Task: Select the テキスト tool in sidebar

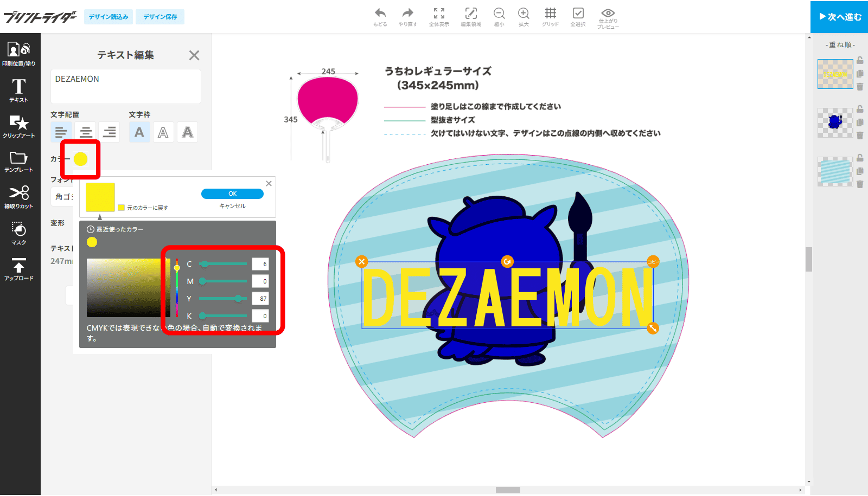Action: [x=19, y=91]
